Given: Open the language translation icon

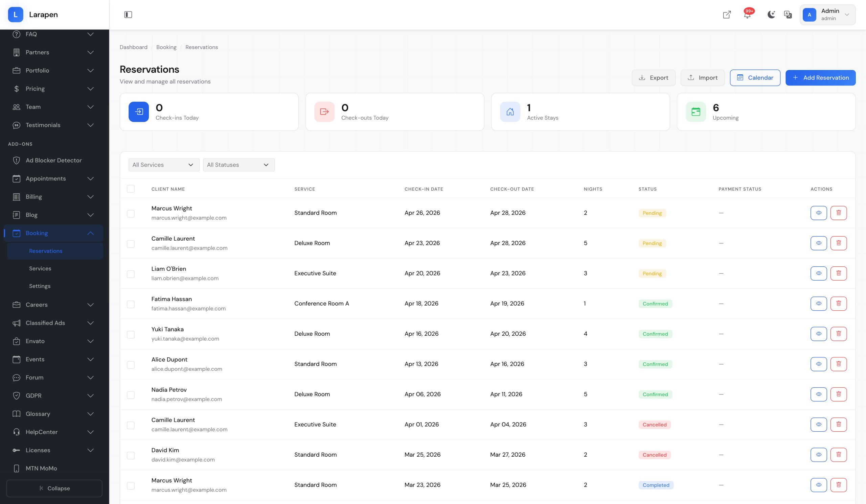Looking at the screenshot, I should pos(788,15).
